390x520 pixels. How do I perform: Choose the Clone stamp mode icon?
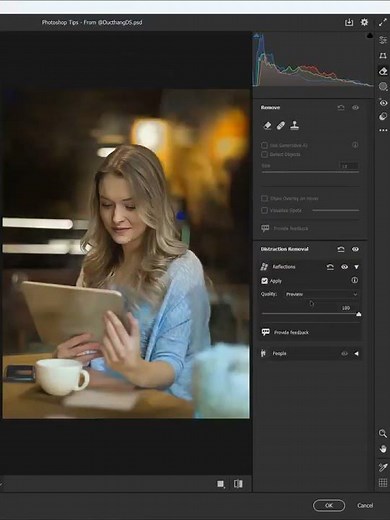pyautogui.click(x=294, y=126)
